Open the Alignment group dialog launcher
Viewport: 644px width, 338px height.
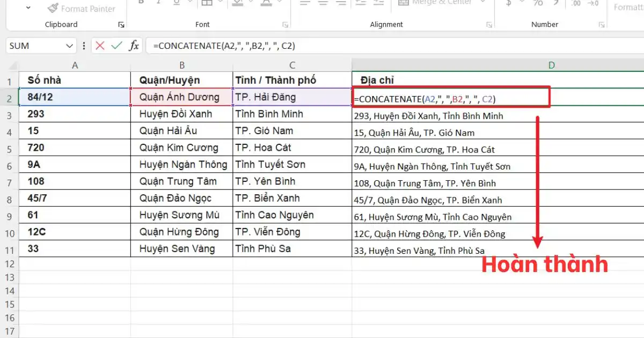point(489,25)
